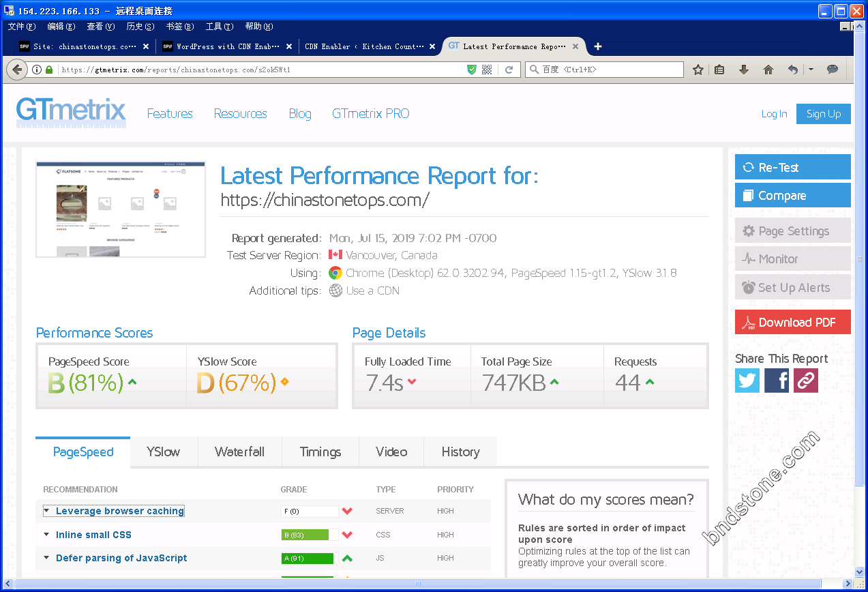Open the 文件 (File) menu
Screen dimensions: 868x592
click(x=21, y=27)
